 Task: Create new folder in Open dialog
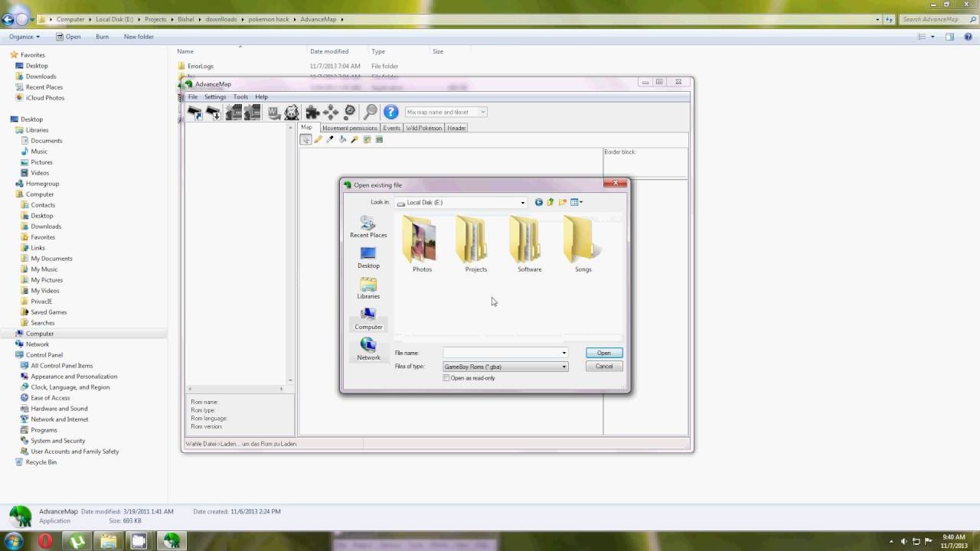[x=562, y=202]
